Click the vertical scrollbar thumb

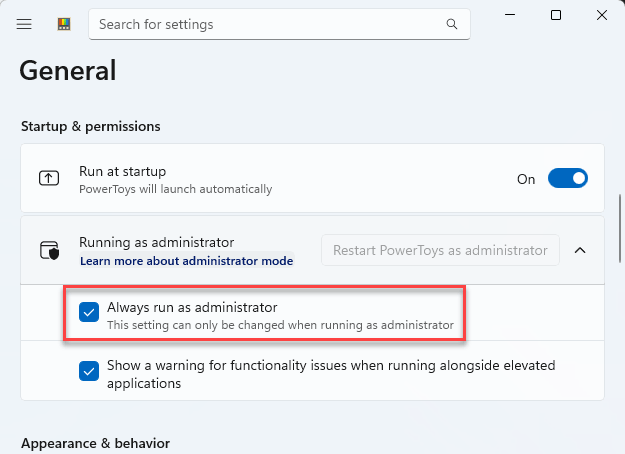(620, 228)
